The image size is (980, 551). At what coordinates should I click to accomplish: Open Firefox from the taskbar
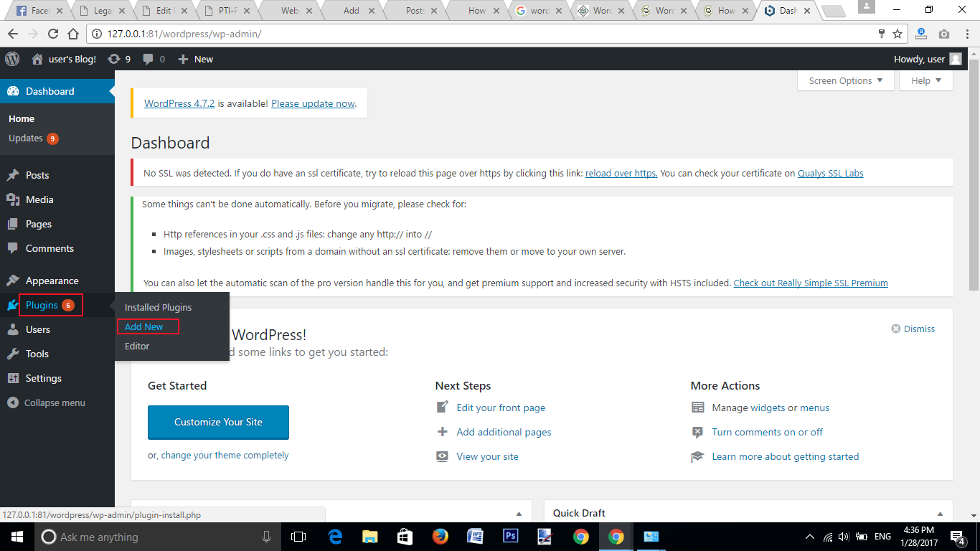tap(439, 537)
